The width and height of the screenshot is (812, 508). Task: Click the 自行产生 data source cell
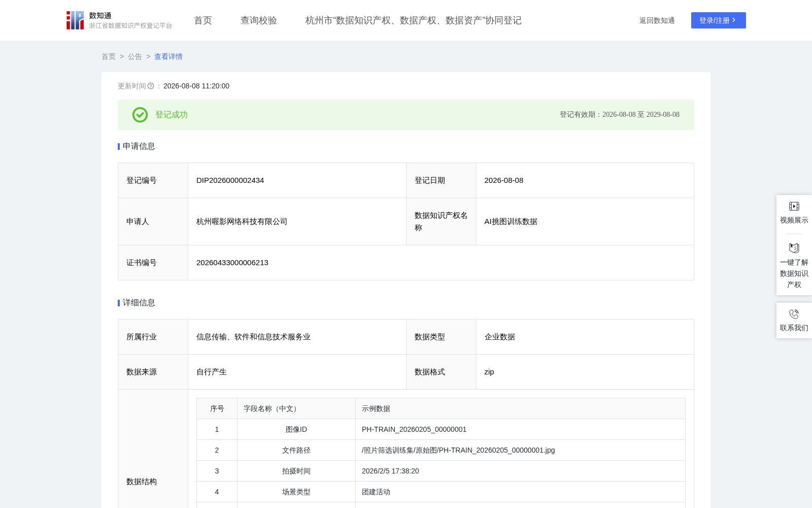[x=297, y=372]
